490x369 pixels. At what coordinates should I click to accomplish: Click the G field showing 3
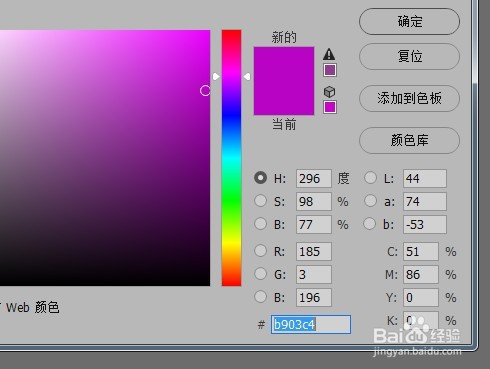314,274
